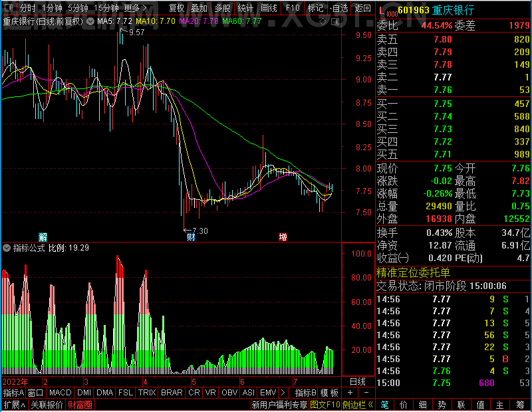Viewport: 532px width, 412px height.
Task: Switch to the TRIX indicator
Action: [147, 393]
